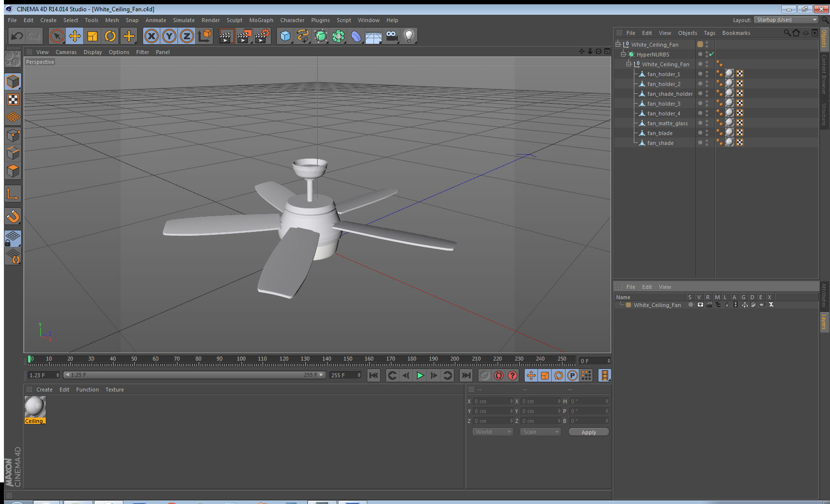Open Objects manager Tags menu
This screenshot has width=830, height=504.
pos(709,33)
